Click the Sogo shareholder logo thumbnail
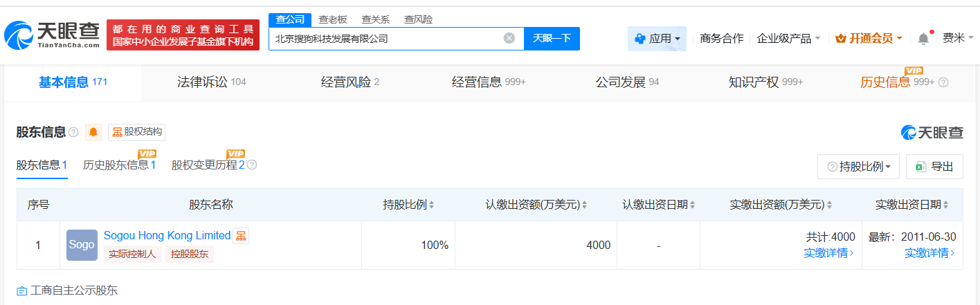980x305 pixels. click(x=82, y=245)
